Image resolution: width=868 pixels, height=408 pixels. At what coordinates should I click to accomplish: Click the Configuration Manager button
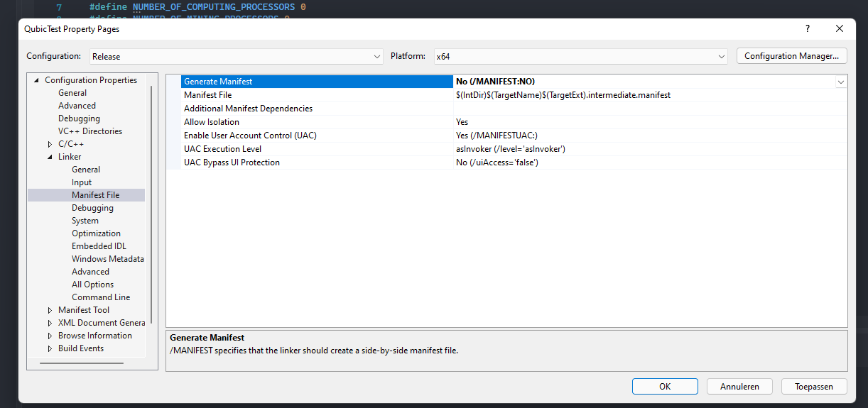(x=791, y=56)
